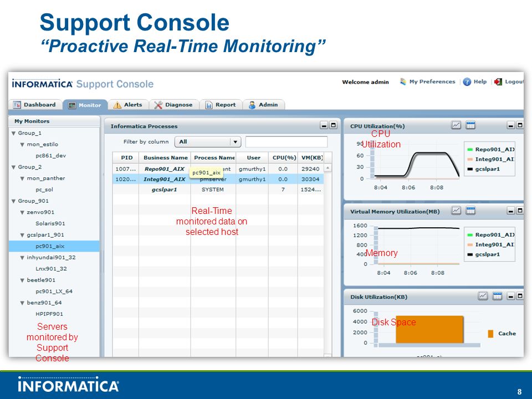
Task: Collapse the Group_1 tree node
Action: pos(13,133)
